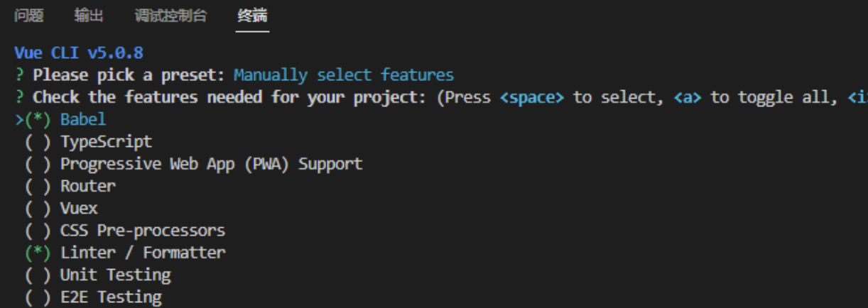Toggle the Unit Testing checkbox marker
868x308 pixels.
(x=38, y=275)
